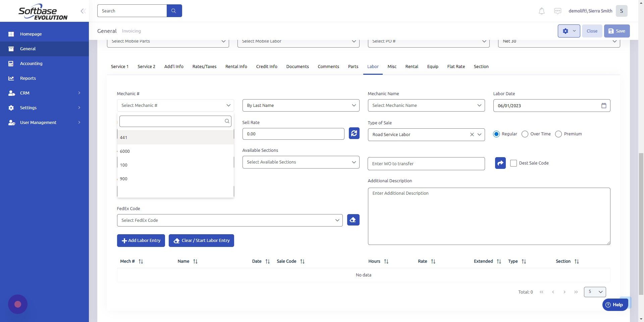
Task: Select the Premium rate option
Action: (558, 134)
